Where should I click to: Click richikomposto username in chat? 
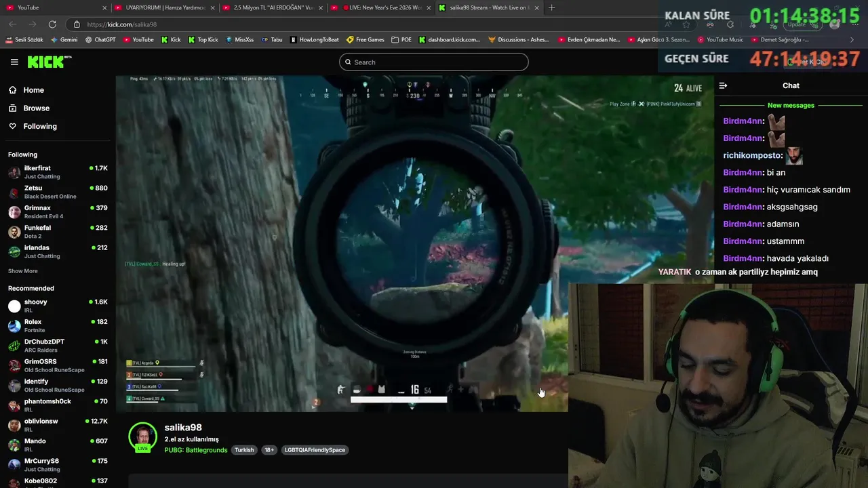coord(753,155)
